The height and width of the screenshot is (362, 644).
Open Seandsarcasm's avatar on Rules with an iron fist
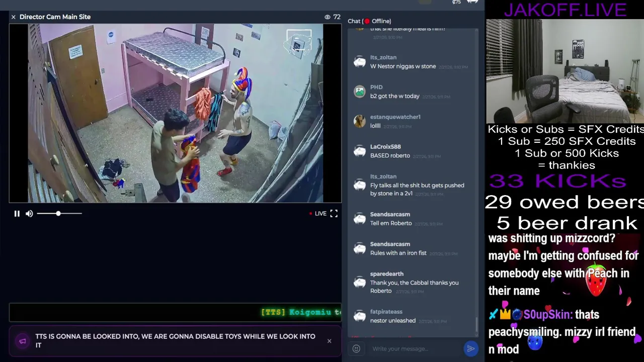coord(359,248)
